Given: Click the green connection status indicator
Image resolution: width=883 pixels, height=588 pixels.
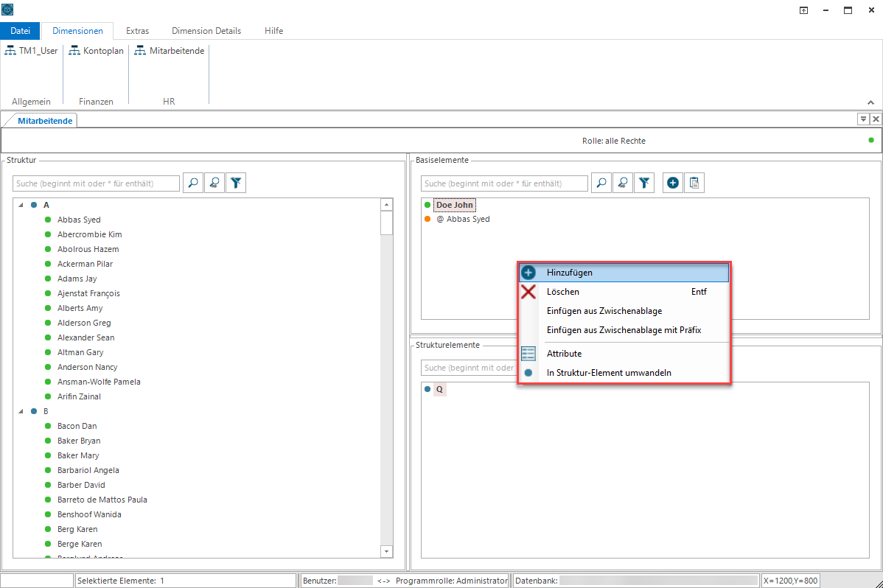Looking at the screenshot, I should [x=871, y=140].
